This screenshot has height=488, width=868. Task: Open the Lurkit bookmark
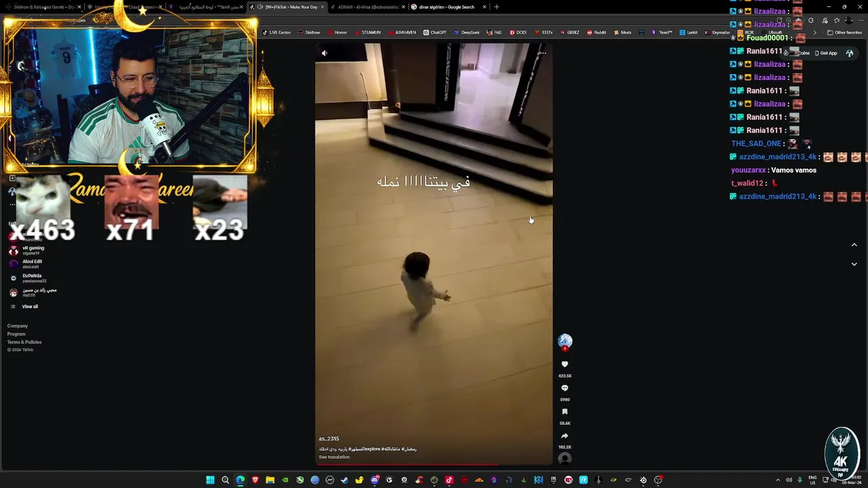click(689, 33)
